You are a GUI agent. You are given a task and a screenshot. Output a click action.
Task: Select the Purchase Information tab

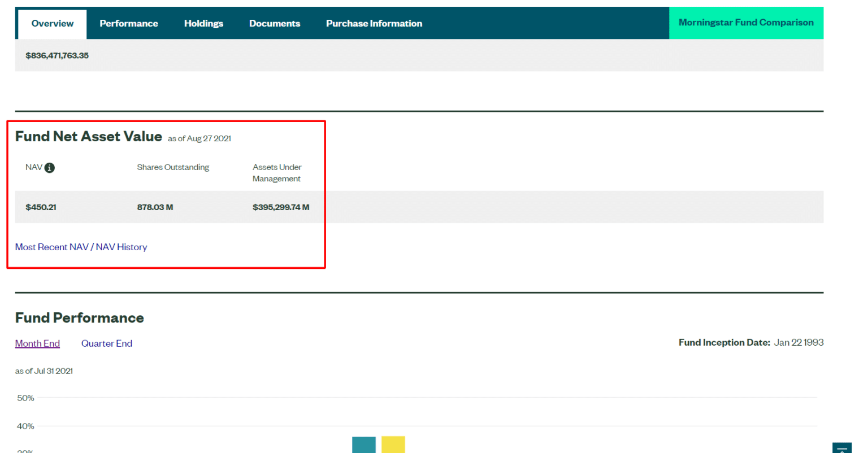tap(374, 24)
